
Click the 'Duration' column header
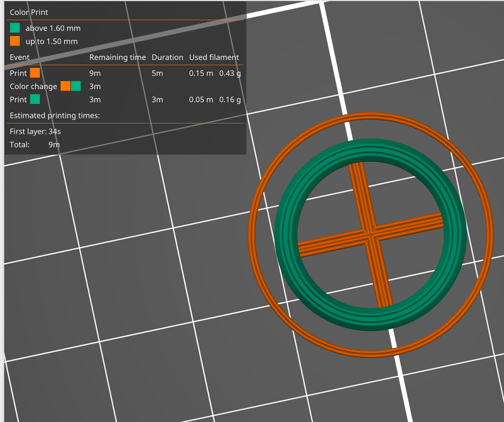(167, 57)
